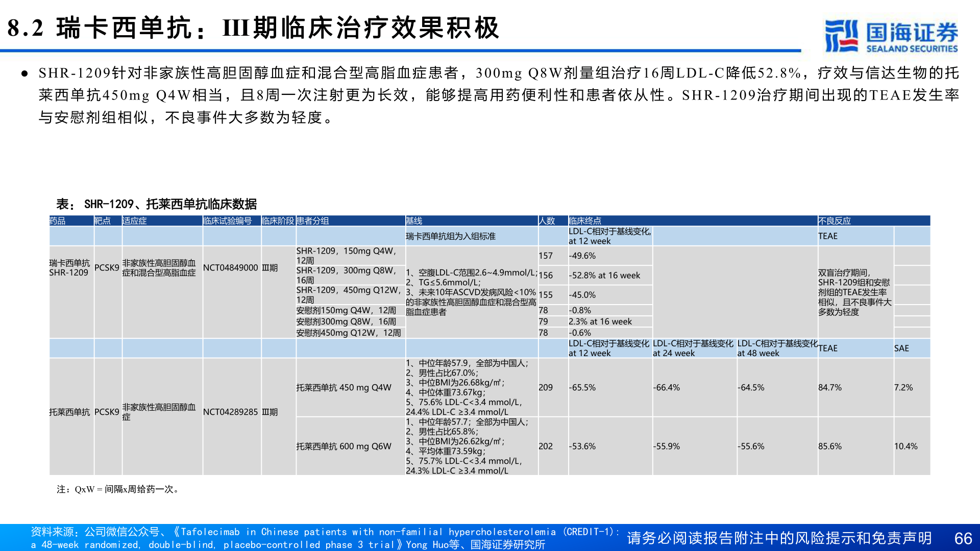Click the SAE value 10.4%
The height and width of the screenshot is (551, 980).
click(x=906, y=446)
